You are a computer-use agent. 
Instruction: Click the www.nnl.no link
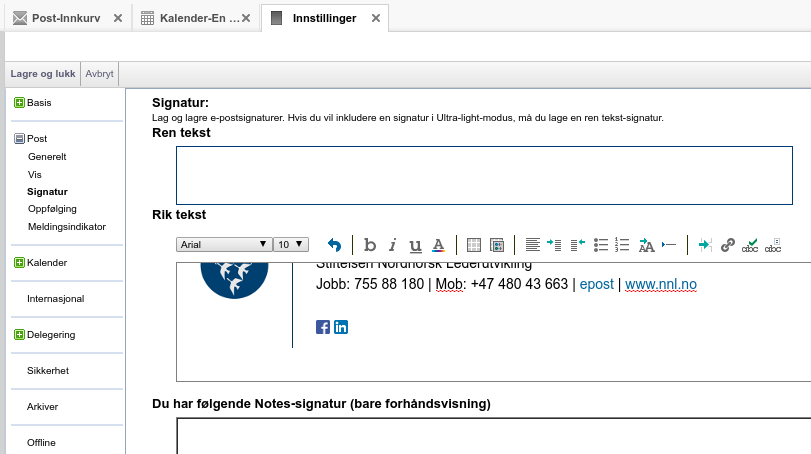(x=660, y=284)
